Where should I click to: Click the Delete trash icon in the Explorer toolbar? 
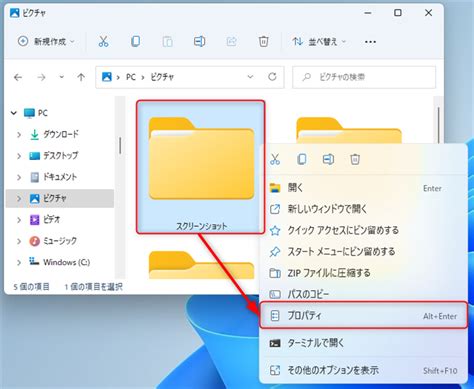(x=263, y=42)
